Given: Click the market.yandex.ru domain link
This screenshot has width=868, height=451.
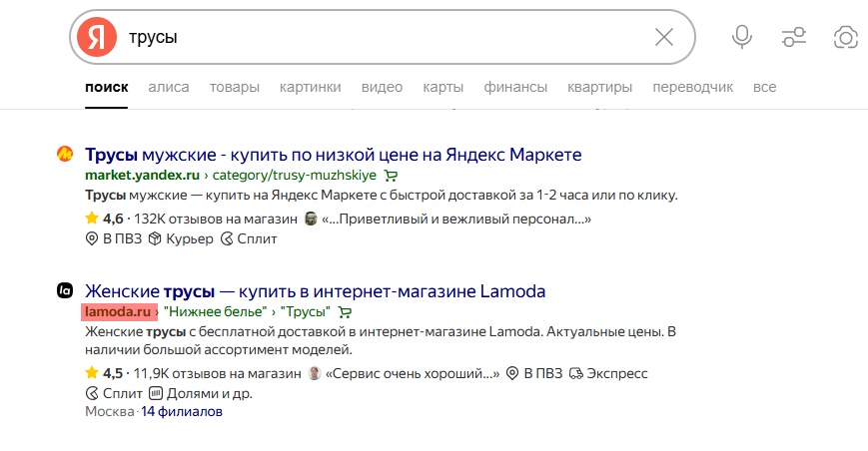Looking at the screenshot, I should click(142, 176).
